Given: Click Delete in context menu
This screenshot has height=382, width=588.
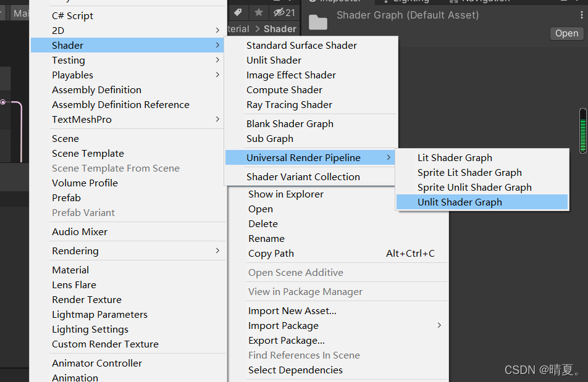Looking at the screenshot, I should click(x=337, y=223).
